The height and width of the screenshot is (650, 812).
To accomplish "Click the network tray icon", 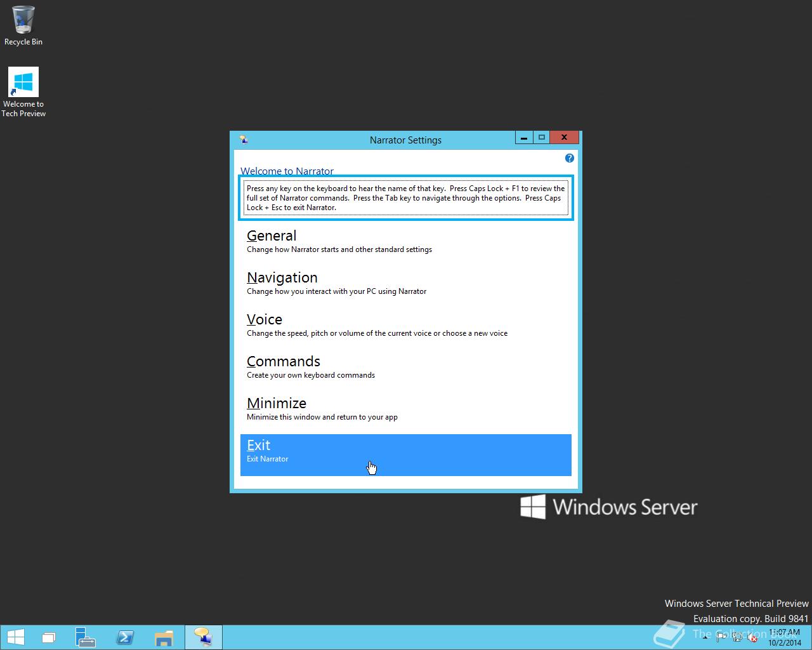I will tap(738, 637).
